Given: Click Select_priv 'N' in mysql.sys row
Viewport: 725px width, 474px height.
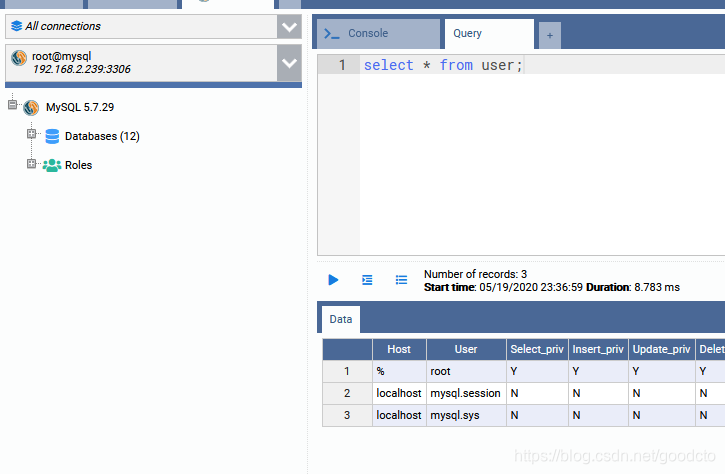Looking at the screenshot, I should click(x=537, y=415).
